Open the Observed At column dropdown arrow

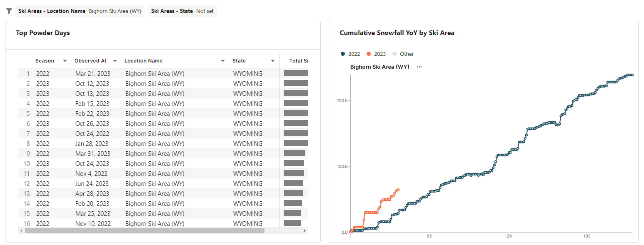tap(115, 61)
